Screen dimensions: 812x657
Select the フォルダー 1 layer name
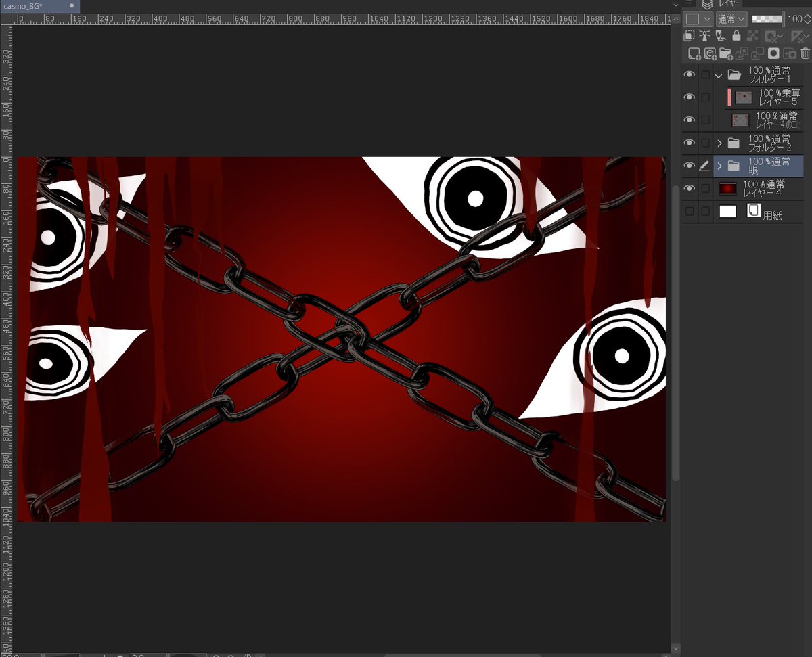click(770, 79)
